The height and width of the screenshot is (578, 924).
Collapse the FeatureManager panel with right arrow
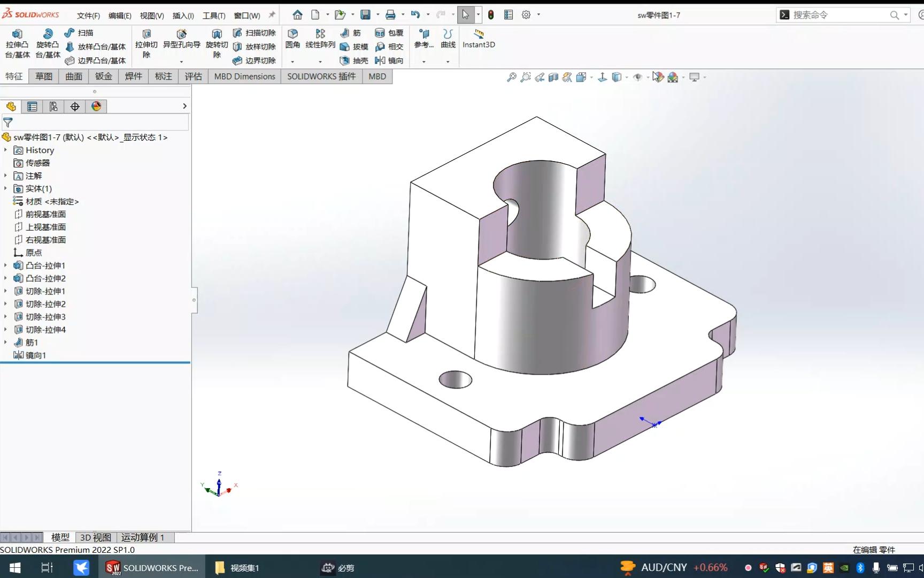pyautogui.click(x=184, y=106)
